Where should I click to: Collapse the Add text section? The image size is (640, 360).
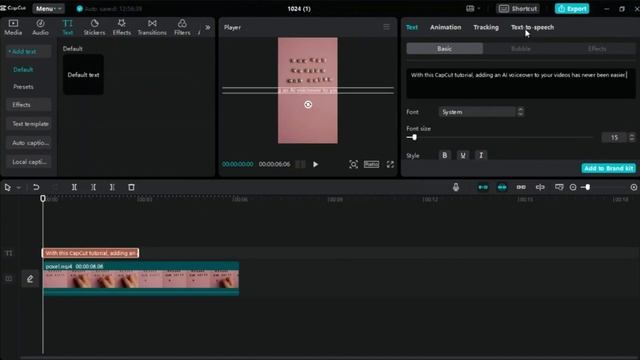(28, 51)
